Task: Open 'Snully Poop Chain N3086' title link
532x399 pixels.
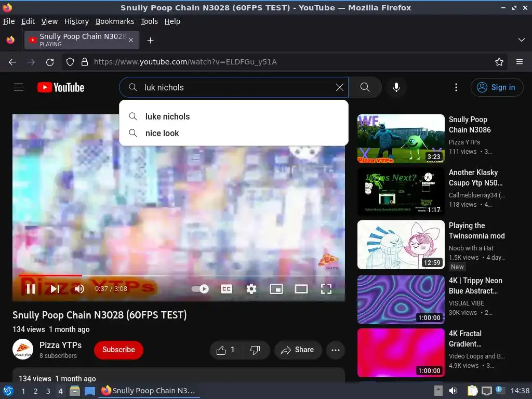Action: pos(470,125)
